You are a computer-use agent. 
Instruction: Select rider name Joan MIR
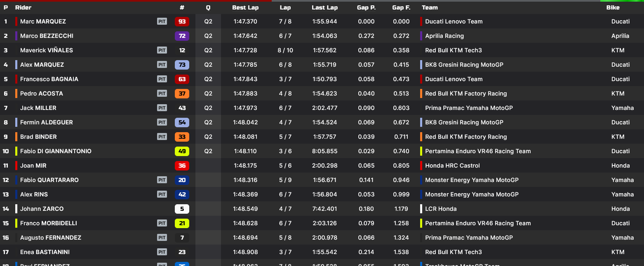point(33,166)
